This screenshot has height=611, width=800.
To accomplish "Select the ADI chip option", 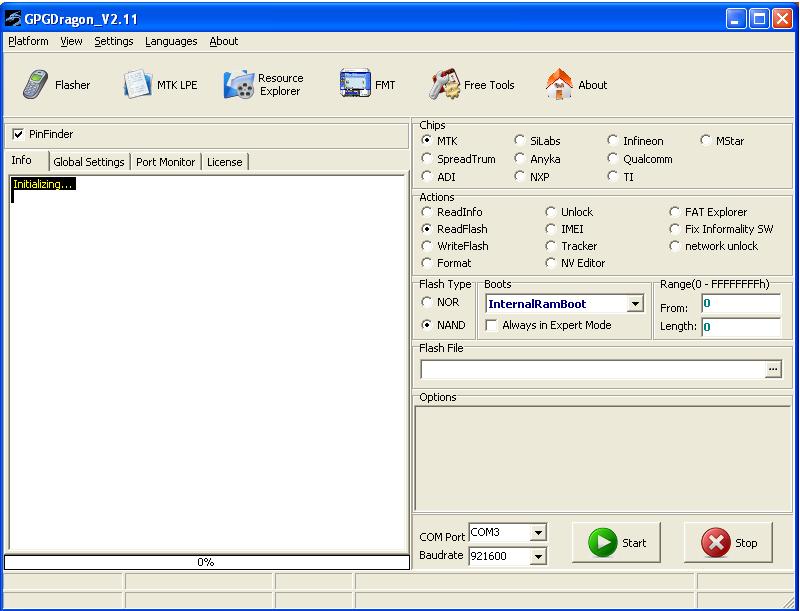I will coord(427,176).
